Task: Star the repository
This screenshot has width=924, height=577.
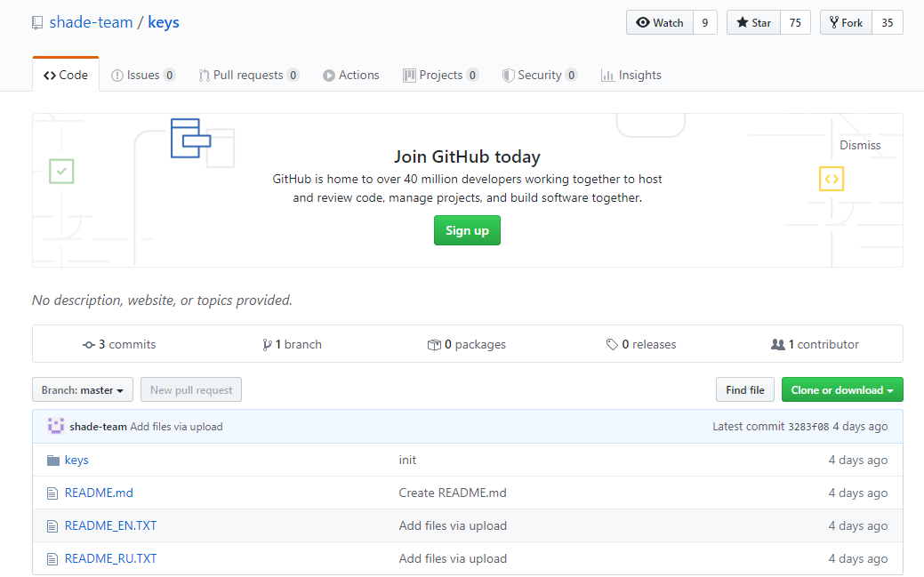Action: tap(753, 23)
